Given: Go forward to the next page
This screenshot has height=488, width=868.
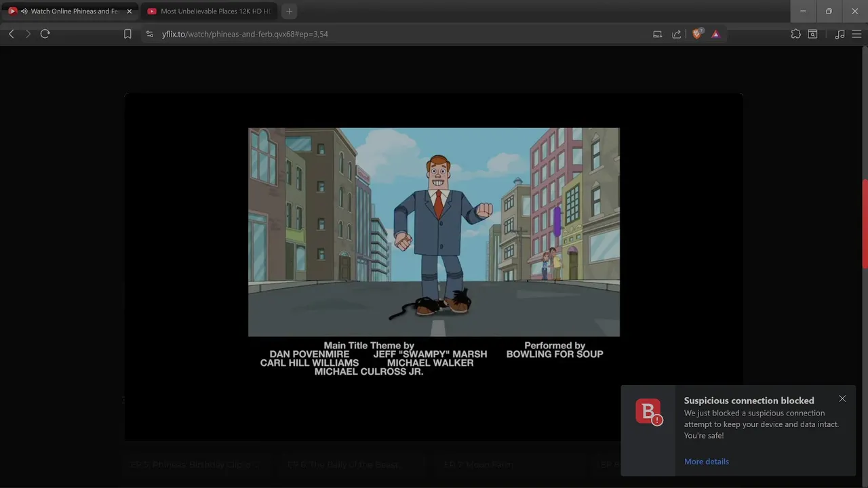Looking at the screenshot, I should [x=28, y=34].
